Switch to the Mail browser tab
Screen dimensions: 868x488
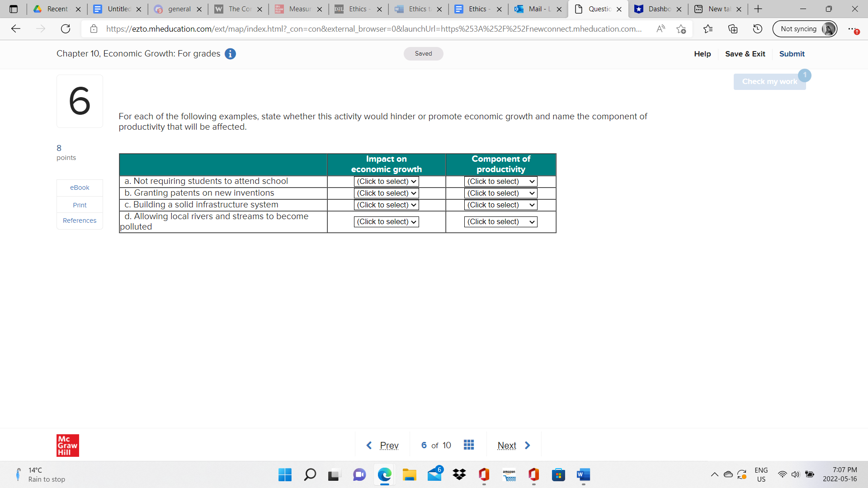tap(535, 9)
